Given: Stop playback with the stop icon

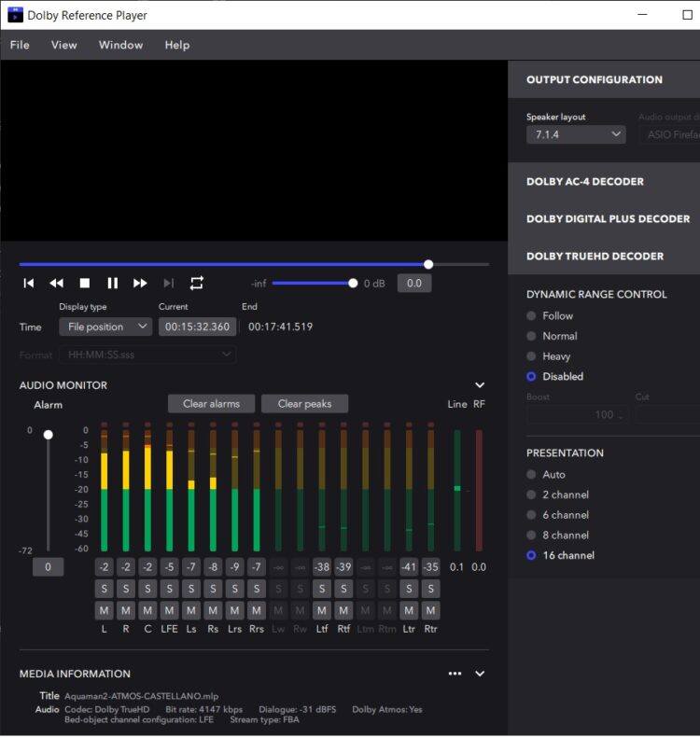Looking at the screenshot, I should (84, 283).
